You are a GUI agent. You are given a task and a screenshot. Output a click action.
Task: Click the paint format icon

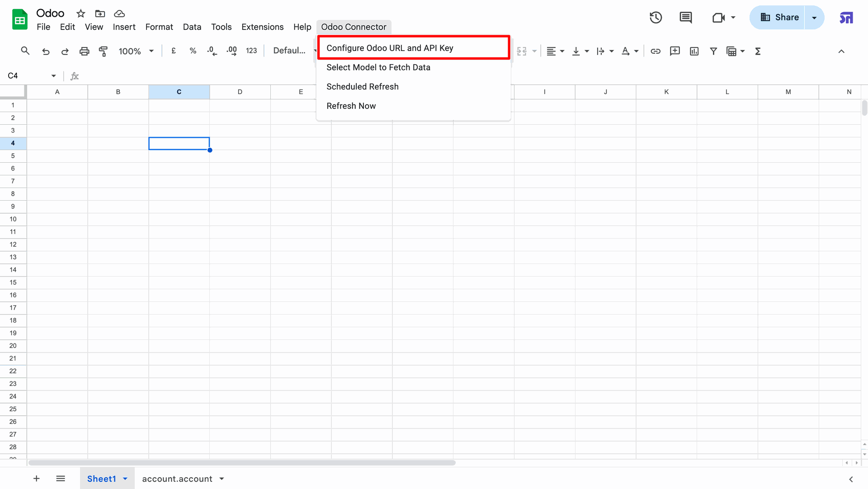103,51
